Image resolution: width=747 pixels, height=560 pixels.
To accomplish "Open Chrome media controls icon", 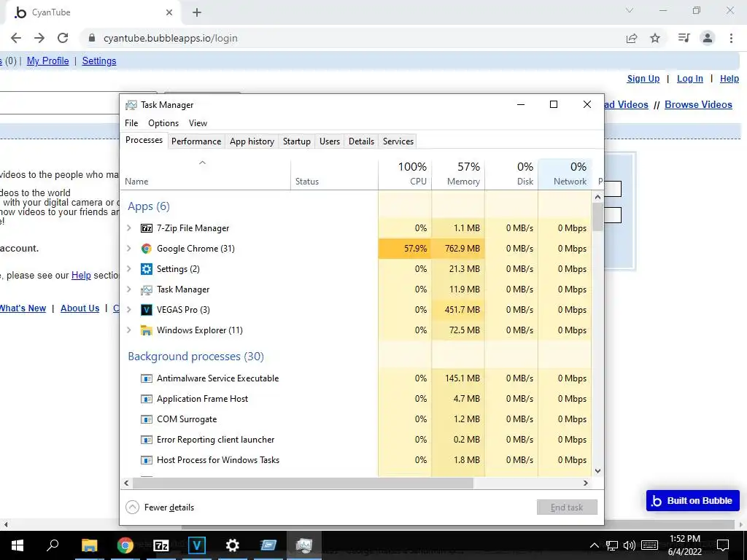I will (x=684, y=38).
